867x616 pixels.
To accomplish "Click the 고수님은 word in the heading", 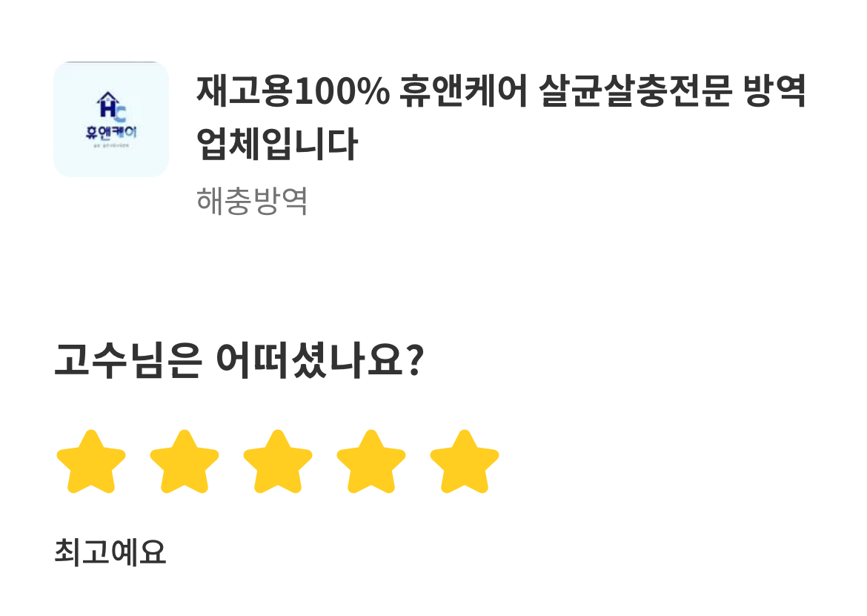I will 128,360.
